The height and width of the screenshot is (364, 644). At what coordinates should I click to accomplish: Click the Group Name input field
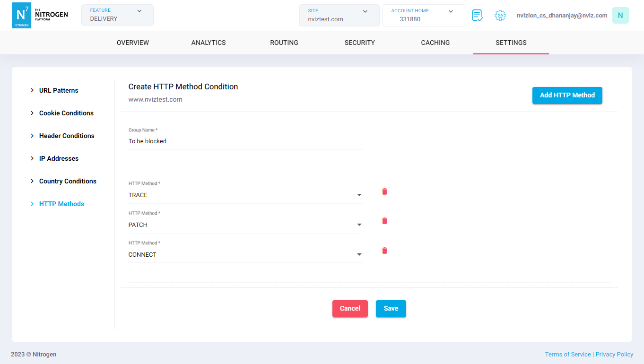pyautogui.click(x=245, y=141)
